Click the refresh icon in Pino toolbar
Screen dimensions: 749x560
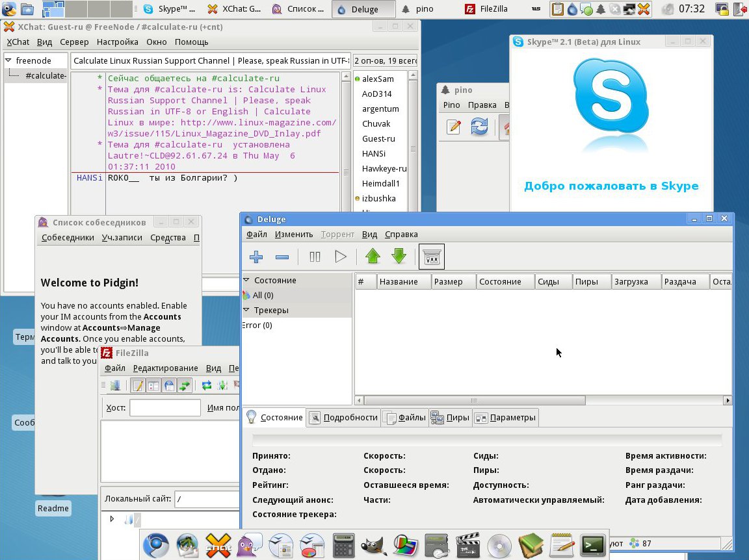479,127
